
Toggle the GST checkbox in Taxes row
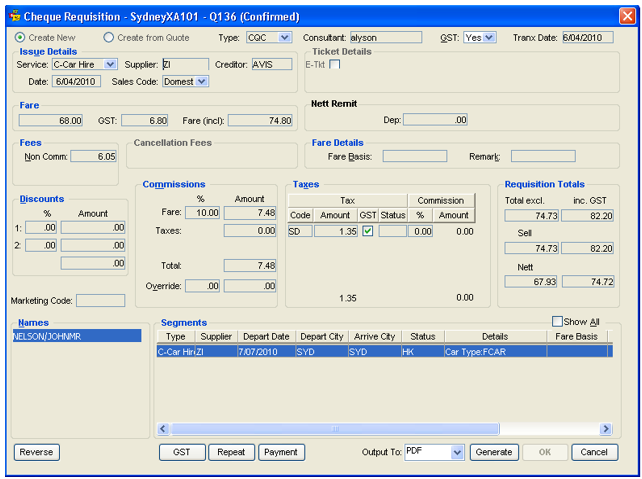point(367,231)
